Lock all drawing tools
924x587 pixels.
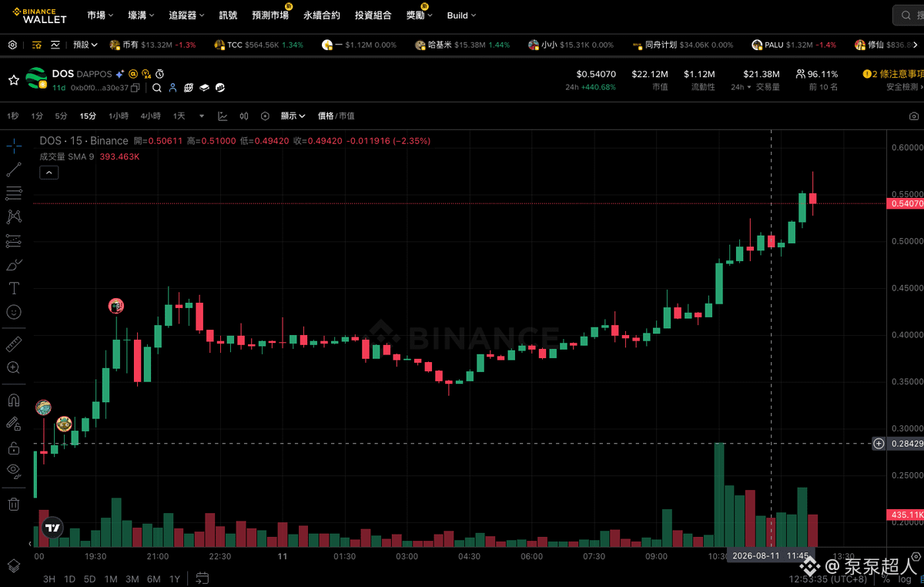pyautogui.click(x=14, y=447)
